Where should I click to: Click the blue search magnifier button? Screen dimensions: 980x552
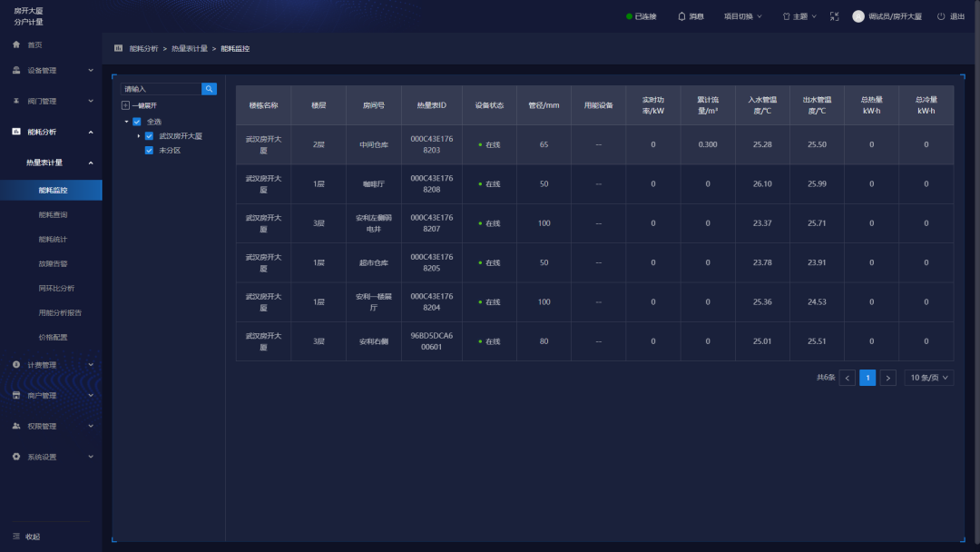[210, 89]
